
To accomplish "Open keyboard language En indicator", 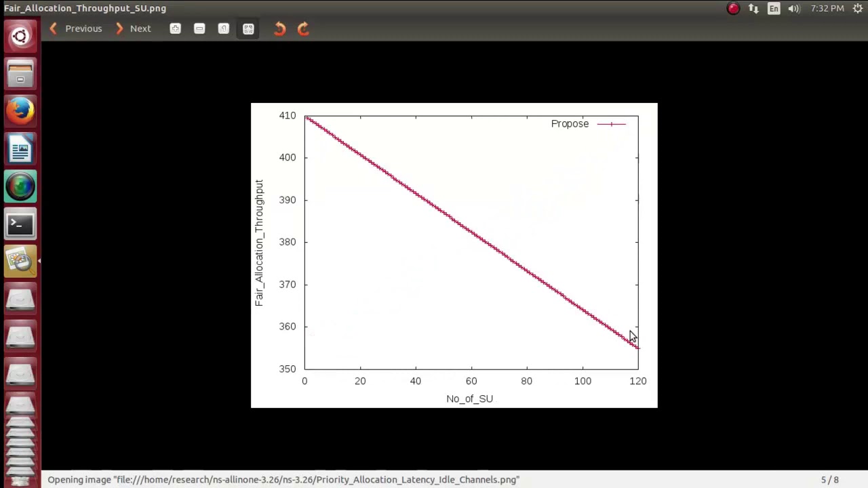I will (x=774, y=8).
